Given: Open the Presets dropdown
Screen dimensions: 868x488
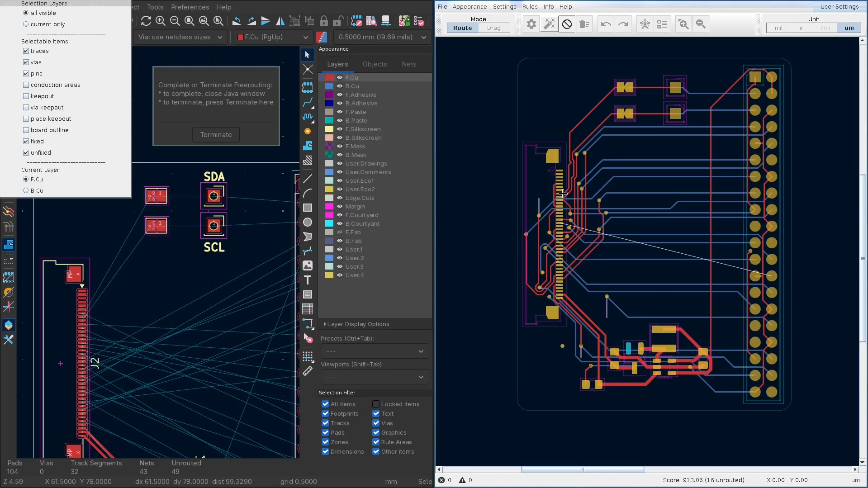Looking at the screenshot, I should (x=375, y=351).
